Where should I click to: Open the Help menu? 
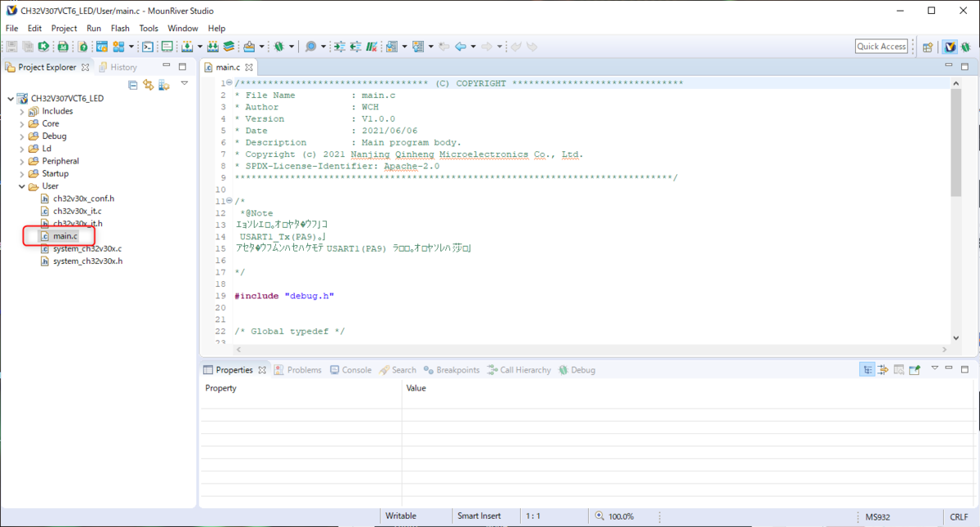(x=216, y=28)
